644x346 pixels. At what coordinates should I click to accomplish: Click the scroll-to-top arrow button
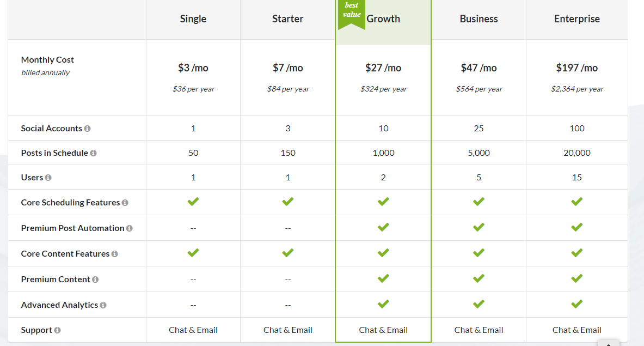tap(609, 343)
